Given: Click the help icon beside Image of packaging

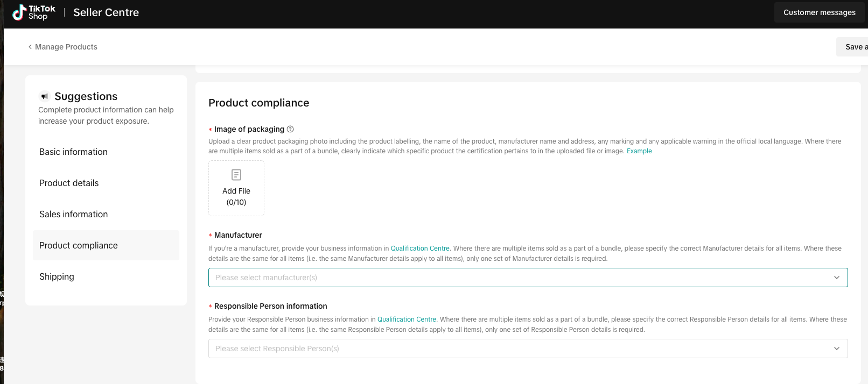Looking at the screenshot, I should coord(290,129).
